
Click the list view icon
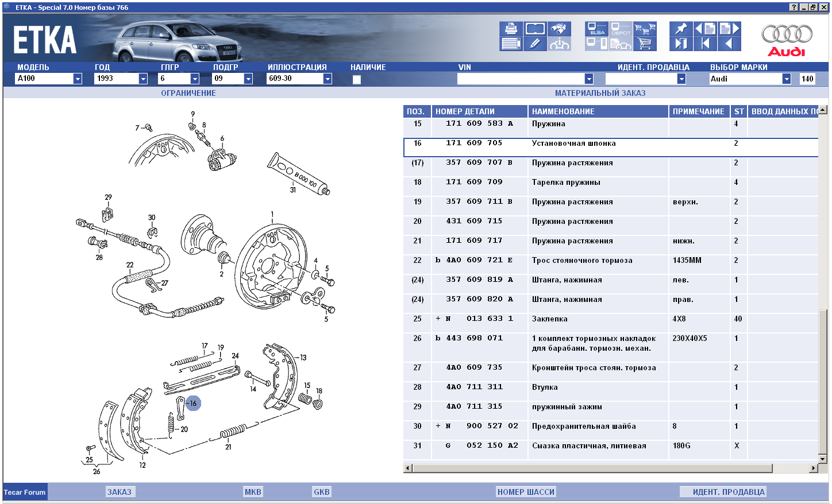511,44
